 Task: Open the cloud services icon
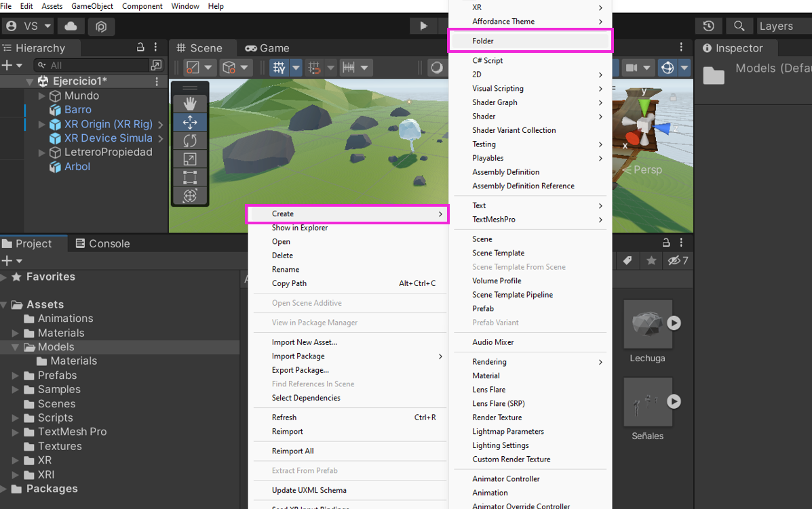pyautogui.click(x=71, y=26)
